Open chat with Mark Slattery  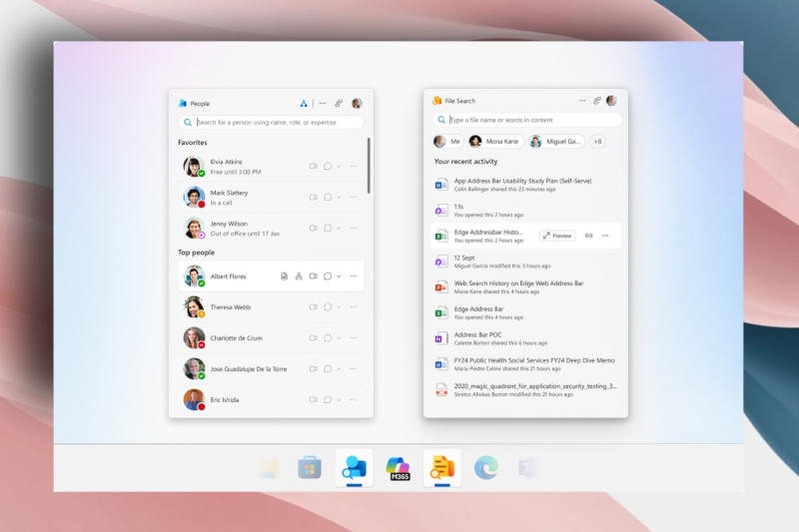(x=327, y=198)
